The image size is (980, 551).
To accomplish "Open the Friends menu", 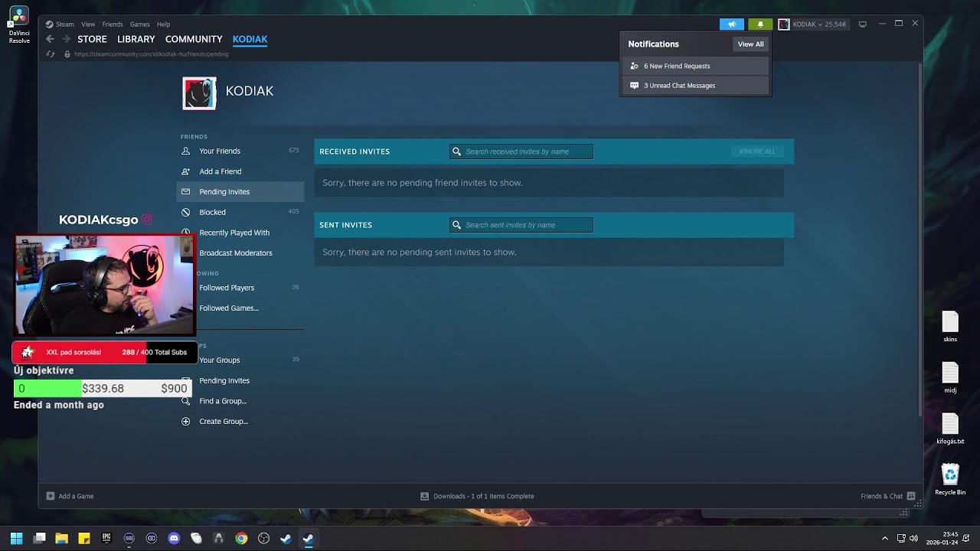I will click(x=113, y=24).
